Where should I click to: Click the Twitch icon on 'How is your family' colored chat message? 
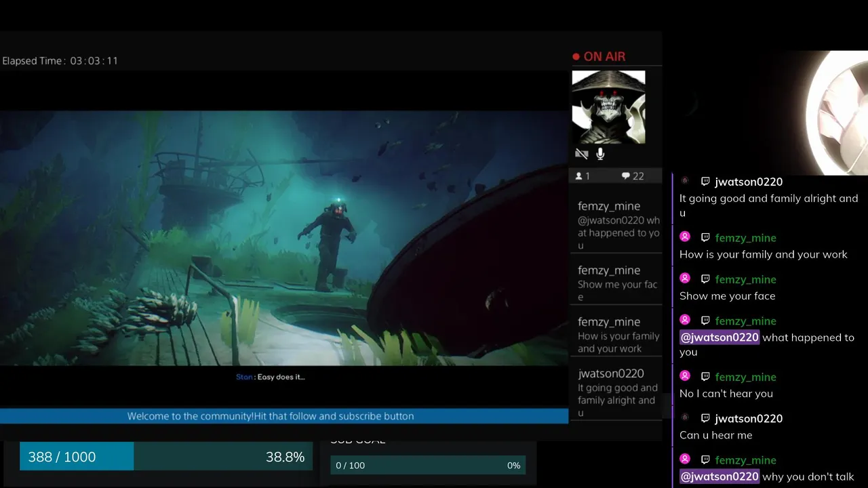coord(705,238)
